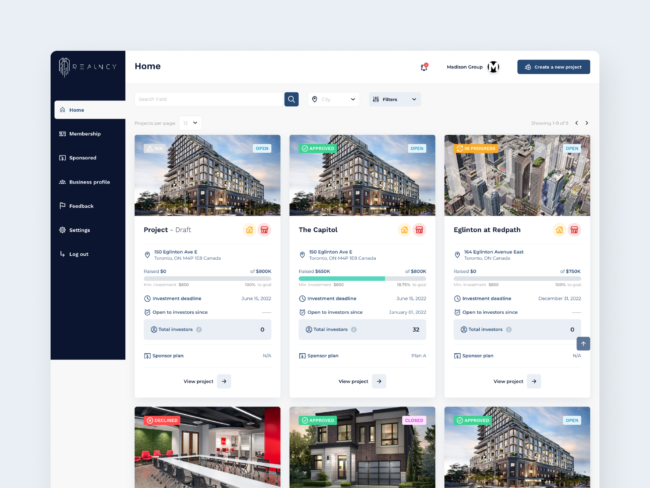Go to the next page of results
The height and width of the screenshot is (488, 650).
click(587, 123)
